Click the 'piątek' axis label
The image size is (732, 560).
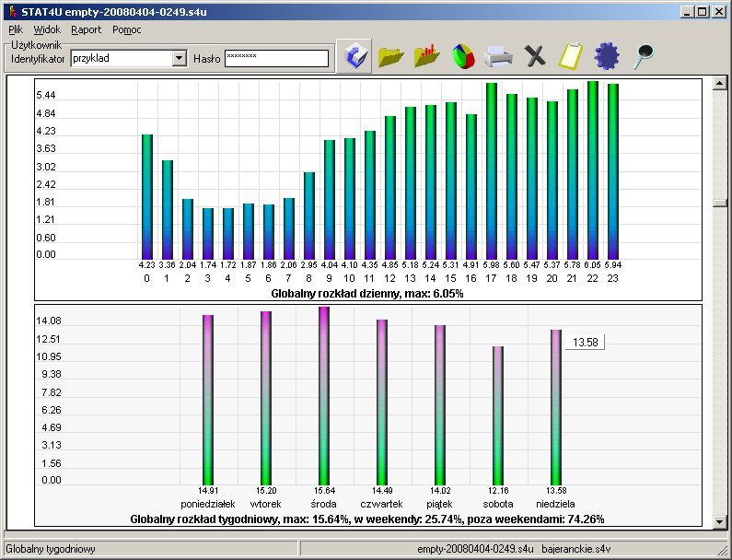439,504
